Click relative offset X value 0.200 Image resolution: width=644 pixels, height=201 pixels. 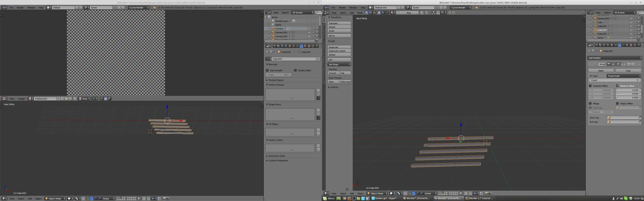pyautogui.click(x=628, y=90)
